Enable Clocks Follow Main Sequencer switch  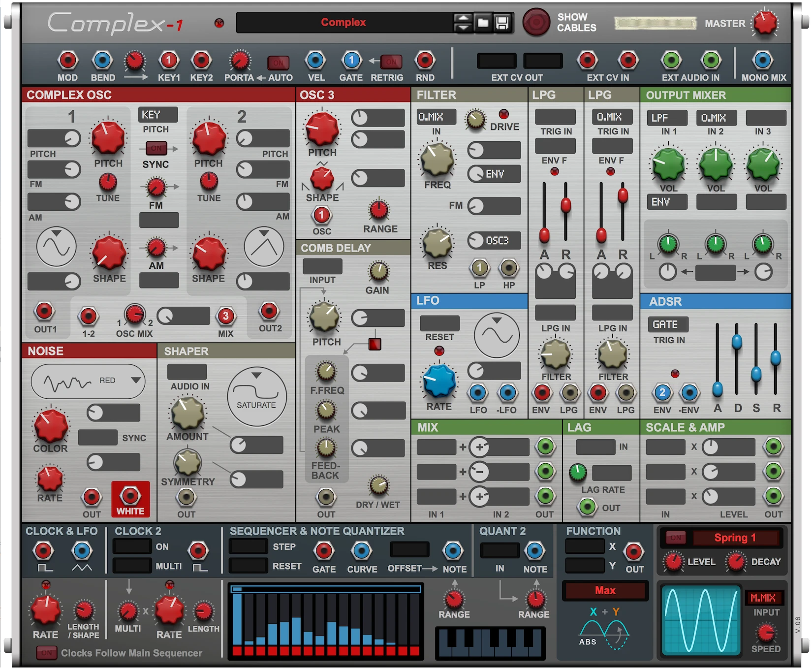point(46,653)
